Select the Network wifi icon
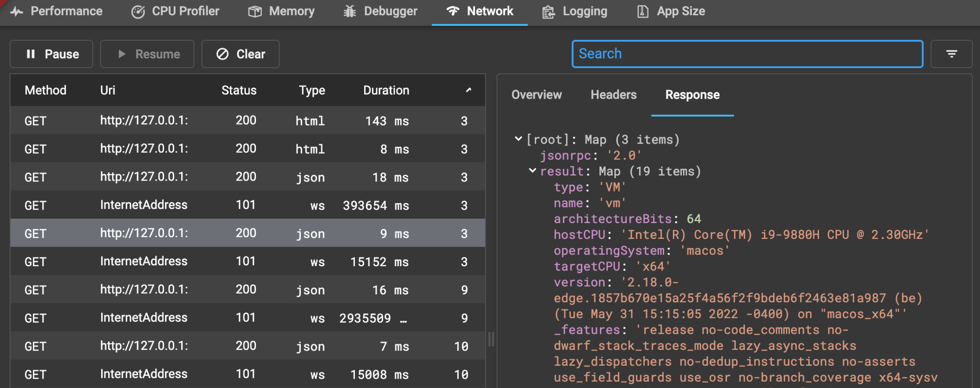 point(452,11)
